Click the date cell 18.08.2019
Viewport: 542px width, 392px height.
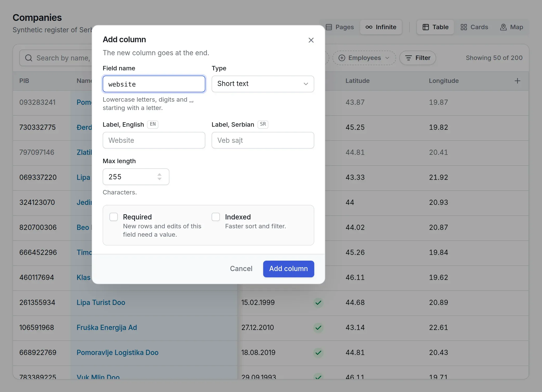(x=258, y=353)
